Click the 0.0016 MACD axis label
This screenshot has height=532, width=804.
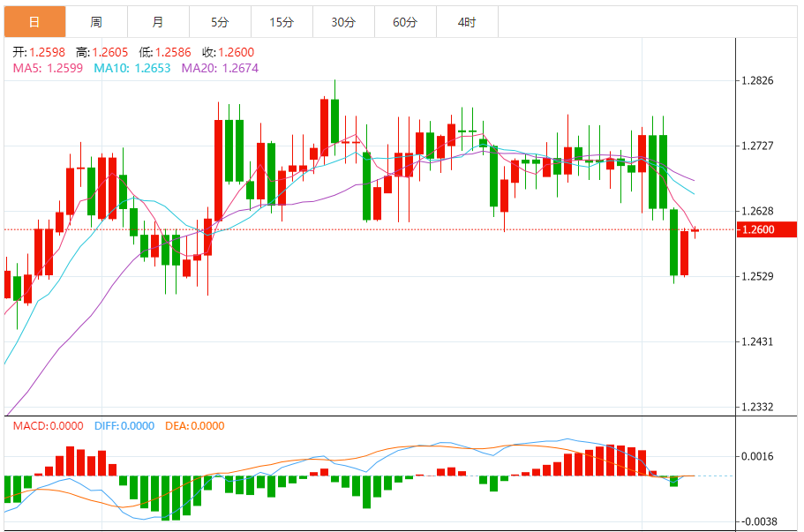pos(757,456)
